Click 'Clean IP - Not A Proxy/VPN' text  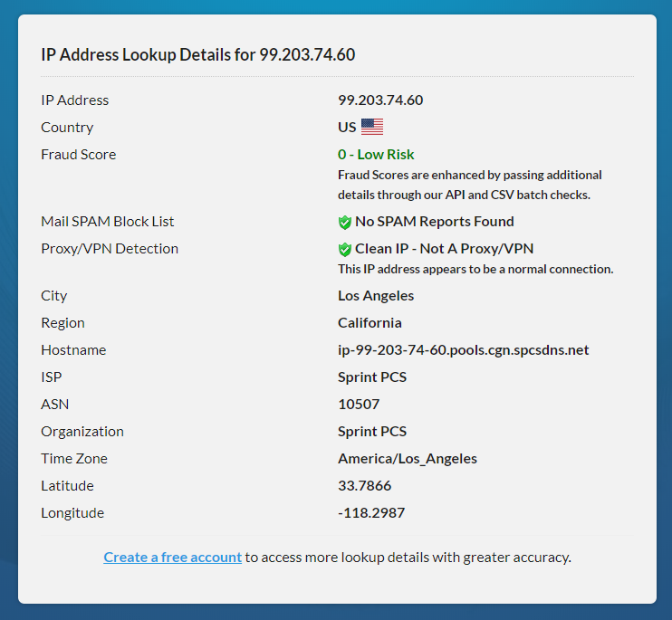[444, 249]
